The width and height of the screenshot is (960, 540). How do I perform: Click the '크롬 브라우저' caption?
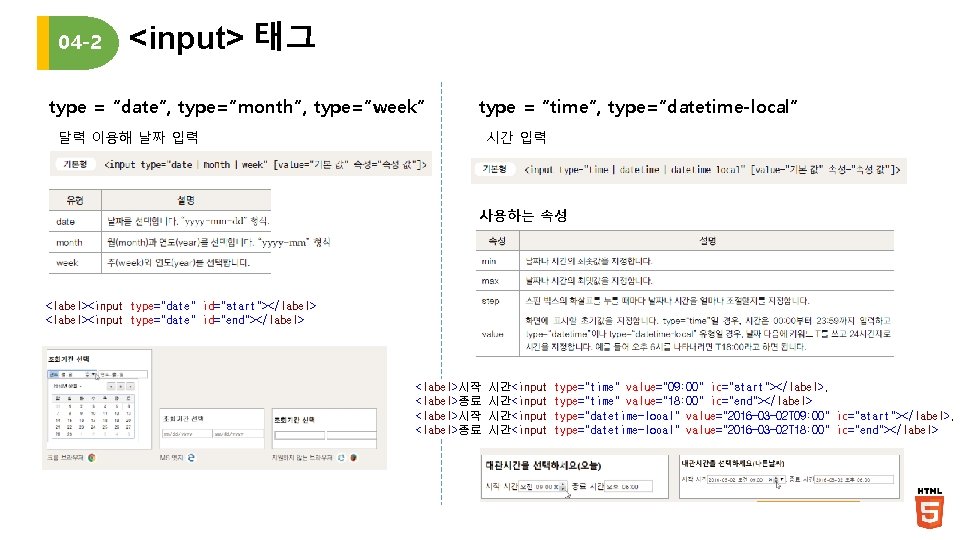pos(65,457)
